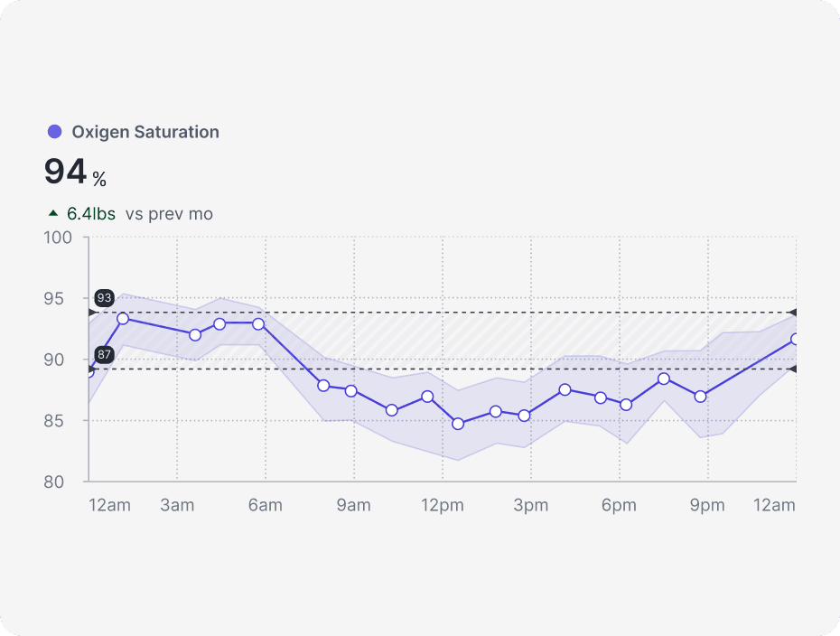
Task: Click the "9am" x-axis label
Action: [353, 505]
